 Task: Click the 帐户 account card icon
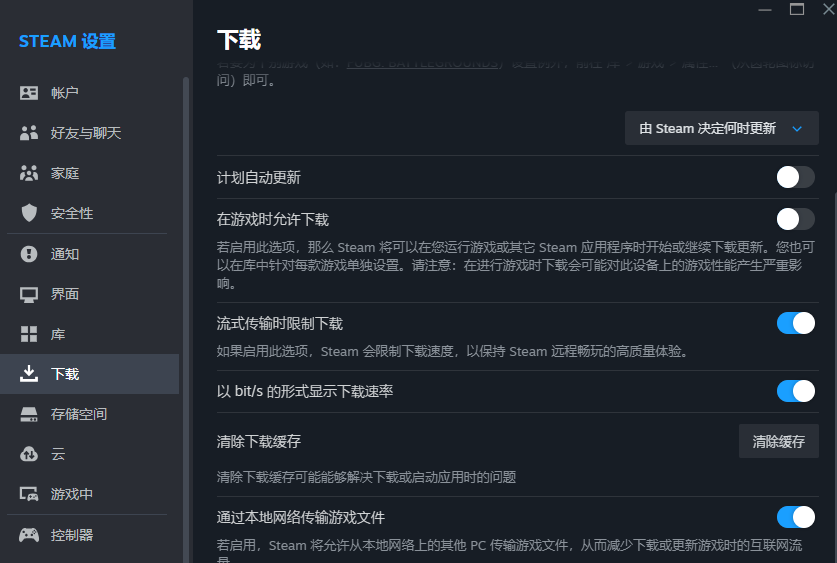pyautogui.click(x=29, y=93)
